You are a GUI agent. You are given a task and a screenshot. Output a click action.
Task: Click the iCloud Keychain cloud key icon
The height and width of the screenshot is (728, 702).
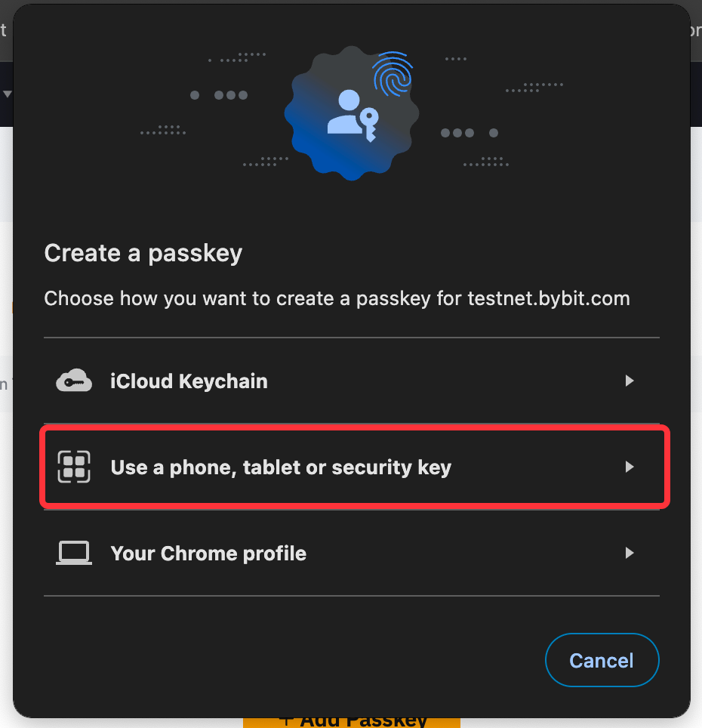coord(74,381)
